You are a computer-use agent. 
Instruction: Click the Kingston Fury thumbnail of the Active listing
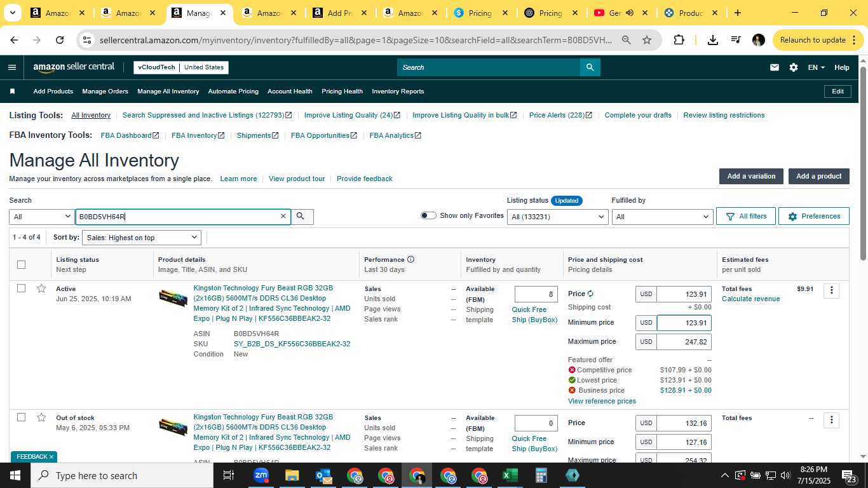coord(173,298)
